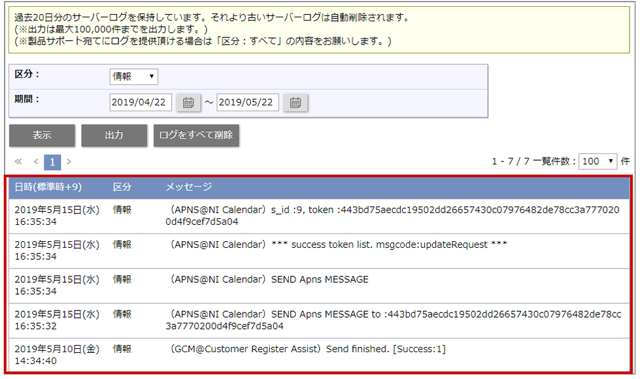The width and height of the screenshot is (640, 379).
Task: Click the date 2019年5月15日(水) 16:35:32
Action: click(x=57, y=320)
